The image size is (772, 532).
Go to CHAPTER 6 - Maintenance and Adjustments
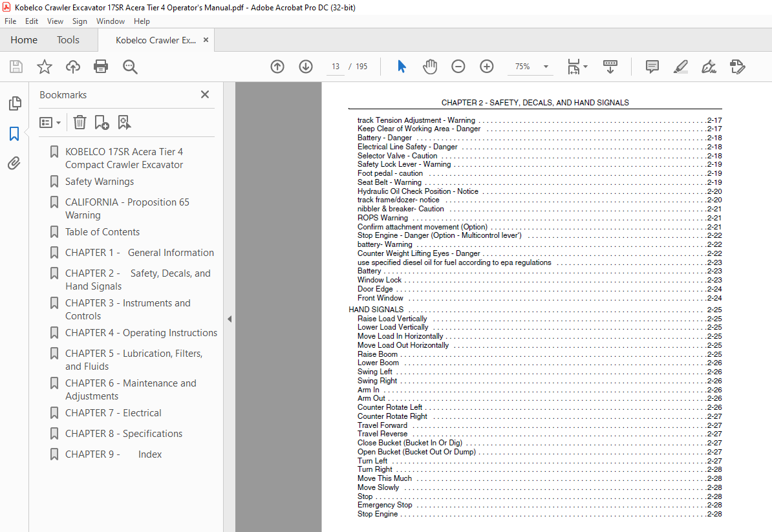coord(131,389)
